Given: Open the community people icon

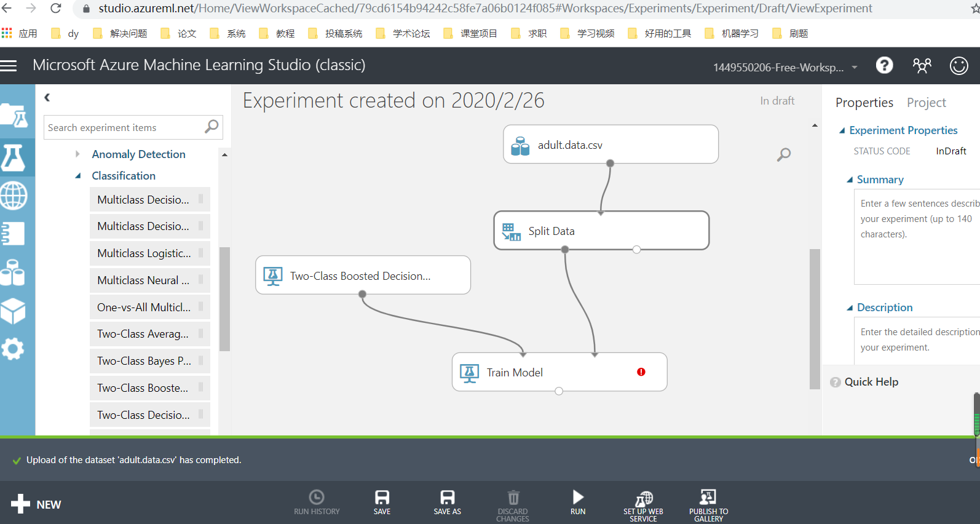Looking at the screenshot, I should click(x=922, y=65).
